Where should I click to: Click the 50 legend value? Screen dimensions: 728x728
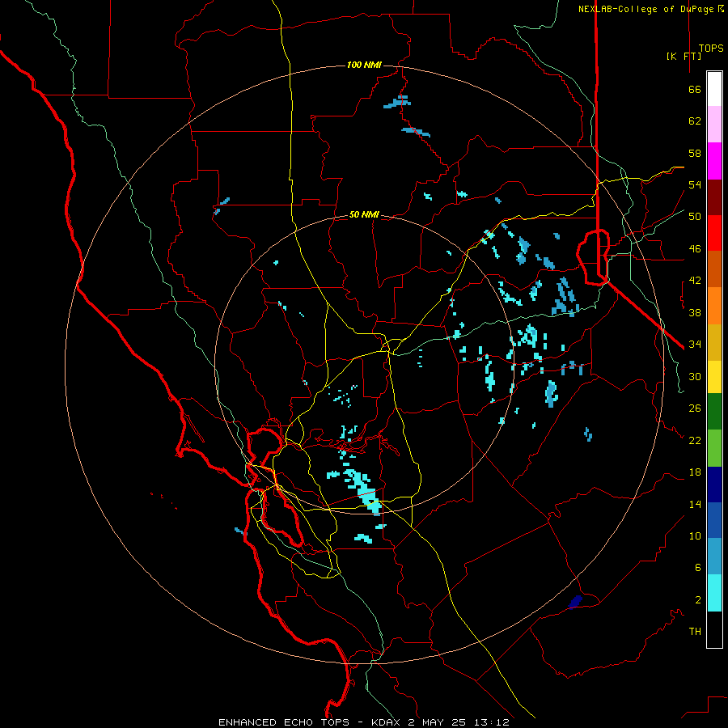click(x=695, y=217)
